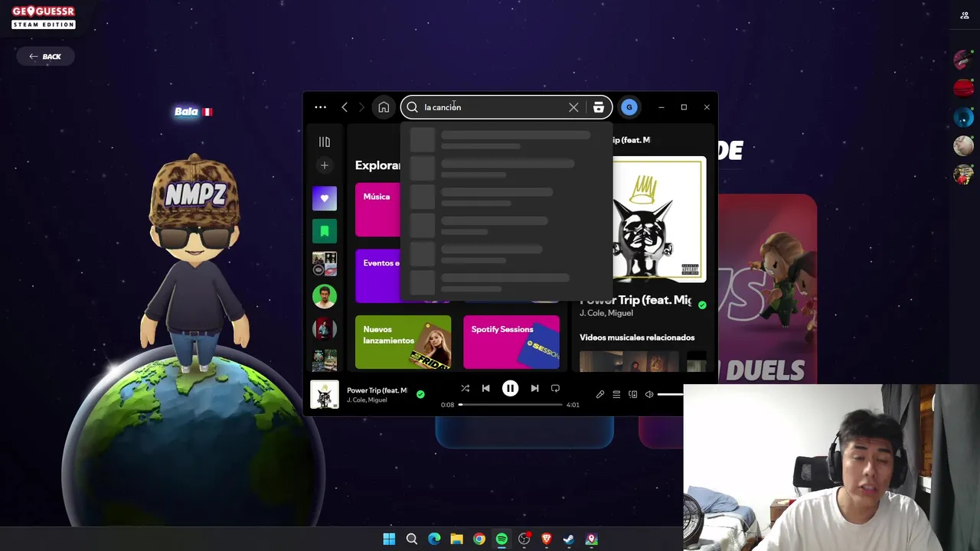This screenshot has width=980, height=551.
Task: Open the Windows Start menu
Action: point(389,540)
